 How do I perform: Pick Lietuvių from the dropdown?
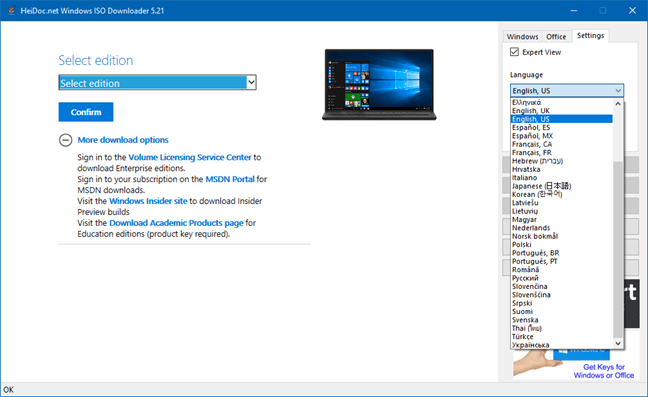[561, 211]
